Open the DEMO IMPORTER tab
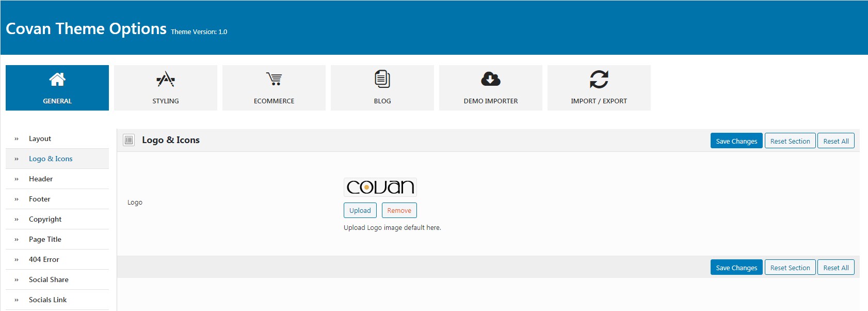This screenshot has height=311, width=868. (x=491, y=88)
